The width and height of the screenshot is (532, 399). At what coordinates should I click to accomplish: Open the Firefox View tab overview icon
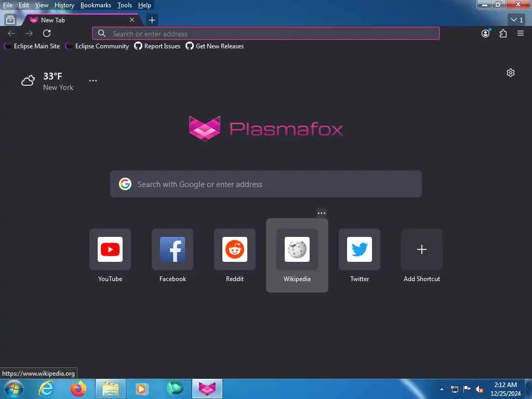coord(10,20)
